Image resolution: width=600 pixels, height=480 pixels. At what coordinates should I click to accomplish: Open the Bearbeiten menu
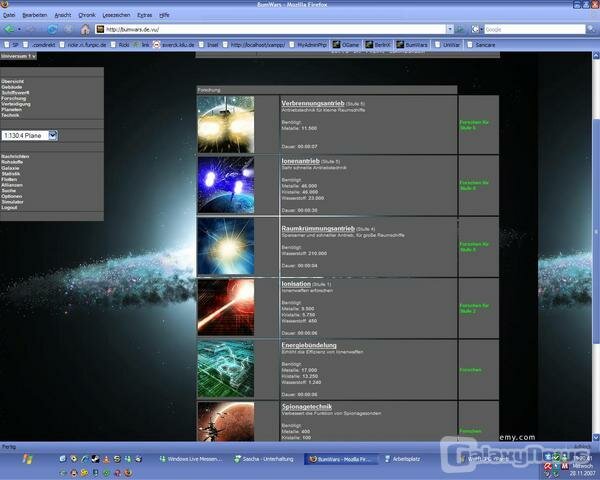[x=35, y=15]
